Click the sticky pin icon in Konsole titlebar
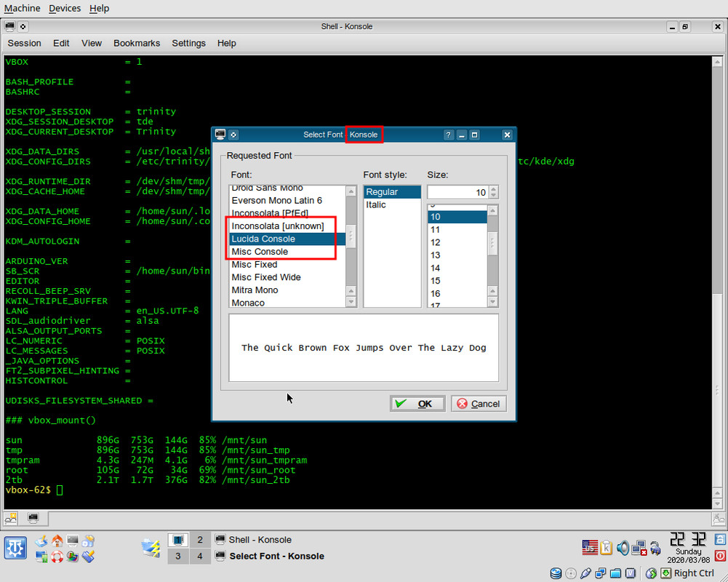Viewport: 728px width, 582px height. 23,26
